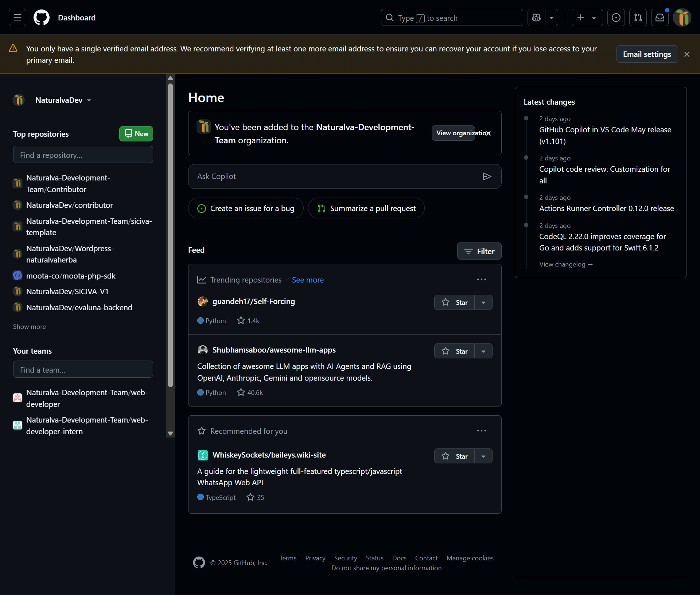700x595 pixels.
Task: Open moota-co/moota-php-sdk repository
Action: [x=71, y=276]
